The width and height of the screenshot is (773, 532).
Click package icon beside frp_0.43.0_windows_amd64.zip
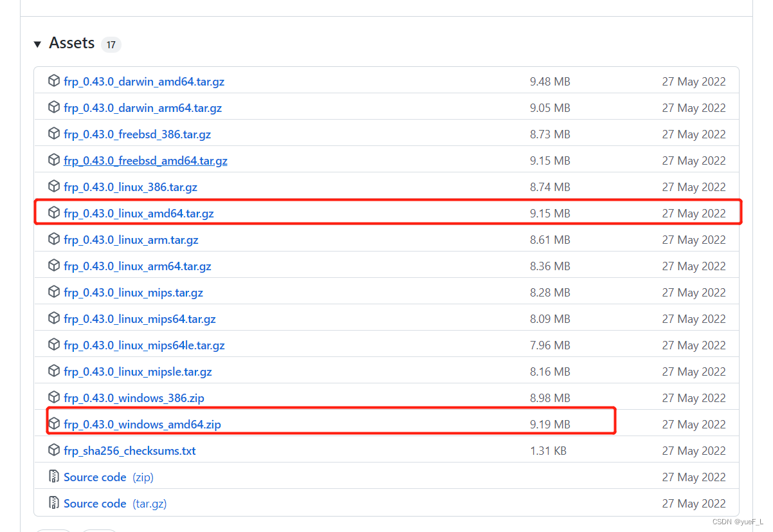tap(54, 424)
